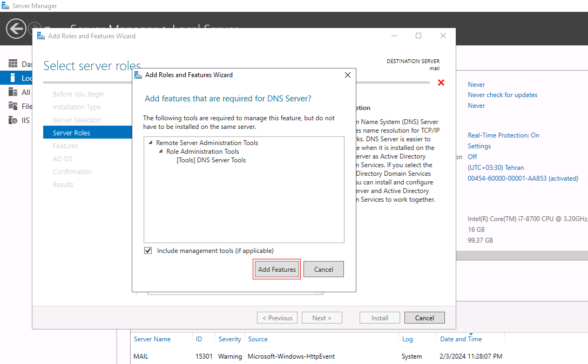The width and height of the screenshot is (588, 364).
Task: Go to the Installation Type step
Action: pyautogui.click(x=77, y=107)
